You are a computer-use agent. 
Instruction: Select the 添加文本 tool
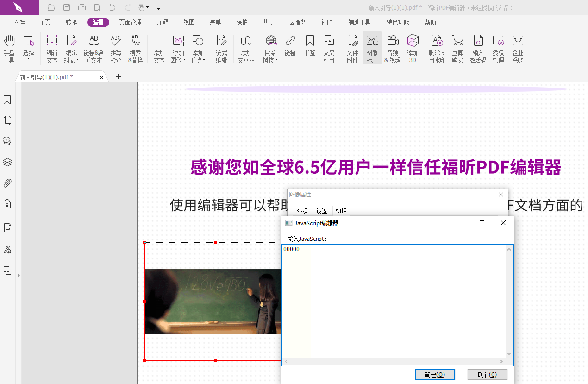tap(159, 48)
